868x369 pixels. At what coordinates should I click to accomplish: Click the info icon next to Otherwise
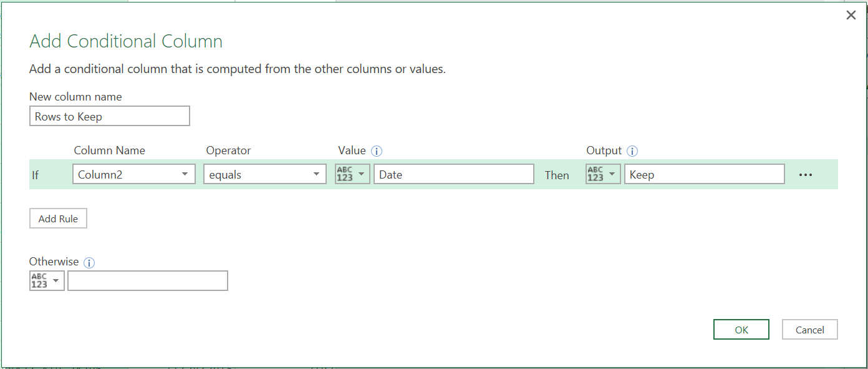[x=89, y=262]
